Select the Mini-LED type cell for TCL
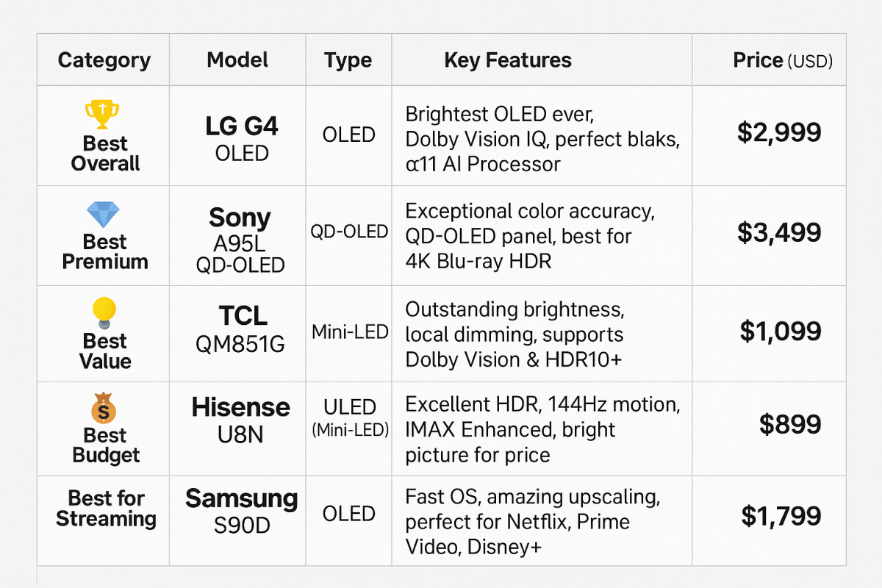Viewport: 882px width, 588px height. coord(349,332)
